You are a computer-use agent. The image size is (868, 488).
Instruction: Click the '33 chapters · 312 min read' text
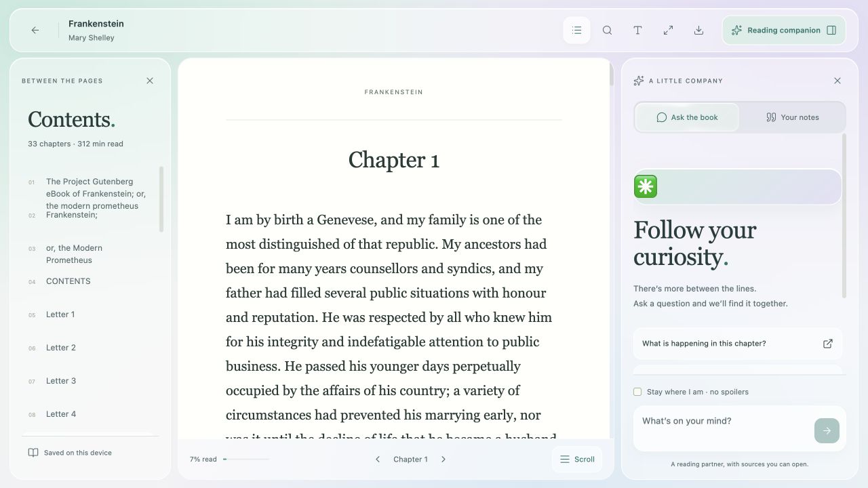click(x=75, y=144)
